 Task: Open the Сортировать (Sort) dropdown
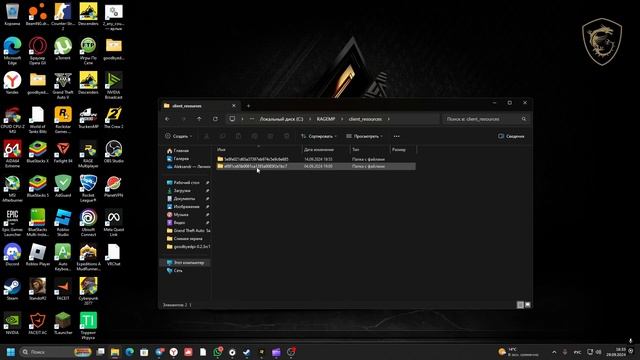319,136
